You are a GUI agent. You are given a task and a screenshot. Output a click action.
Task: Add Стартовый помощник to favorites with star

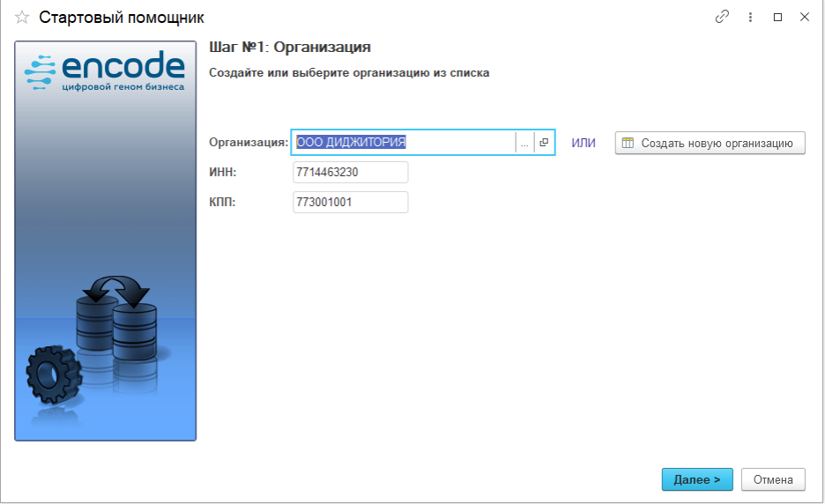tap(22, 18)
